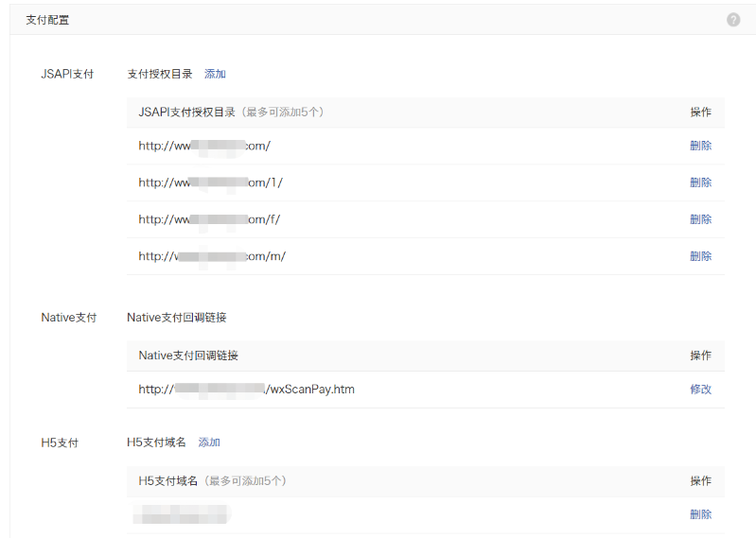756x538 pixels.
Task: Click the 支付配置 header title
Action: (47, 20)
